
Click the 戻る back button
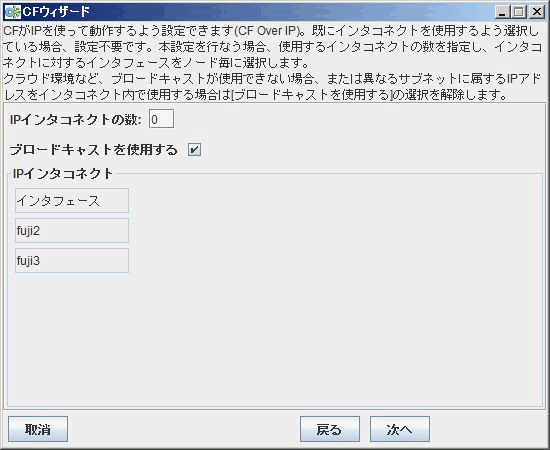(x=330, y=429)
